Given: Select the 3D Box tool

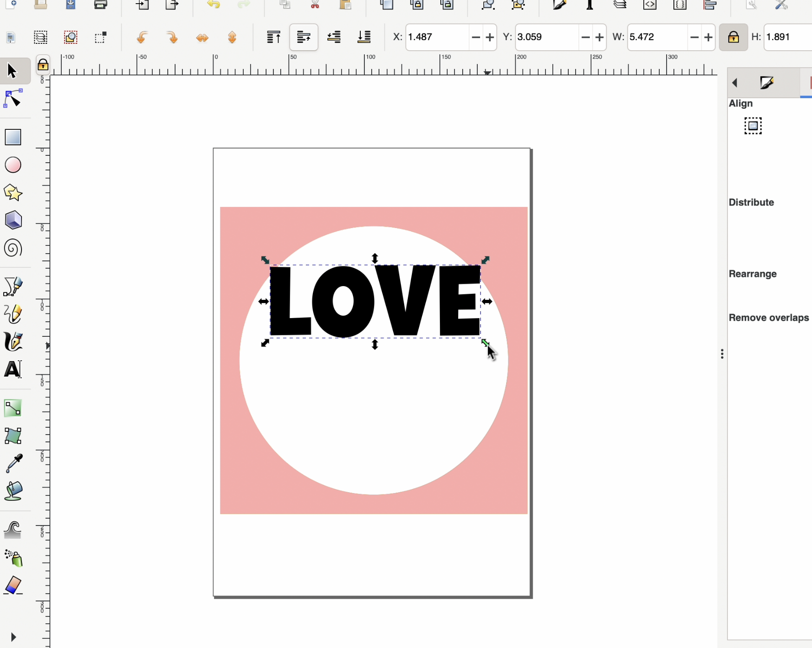Looking at the screenshot, I should click(x=13, y=220).
